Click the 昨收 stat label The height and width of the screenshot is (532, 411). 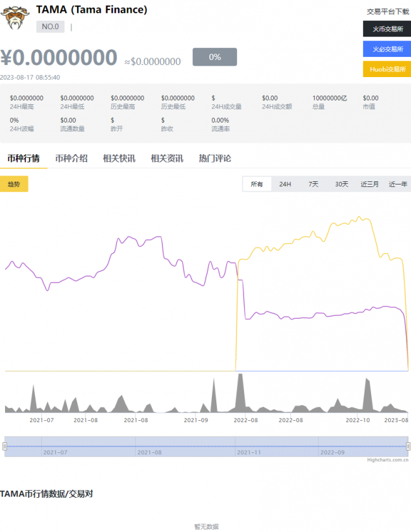pyautogui.click(x=167, y=129)
